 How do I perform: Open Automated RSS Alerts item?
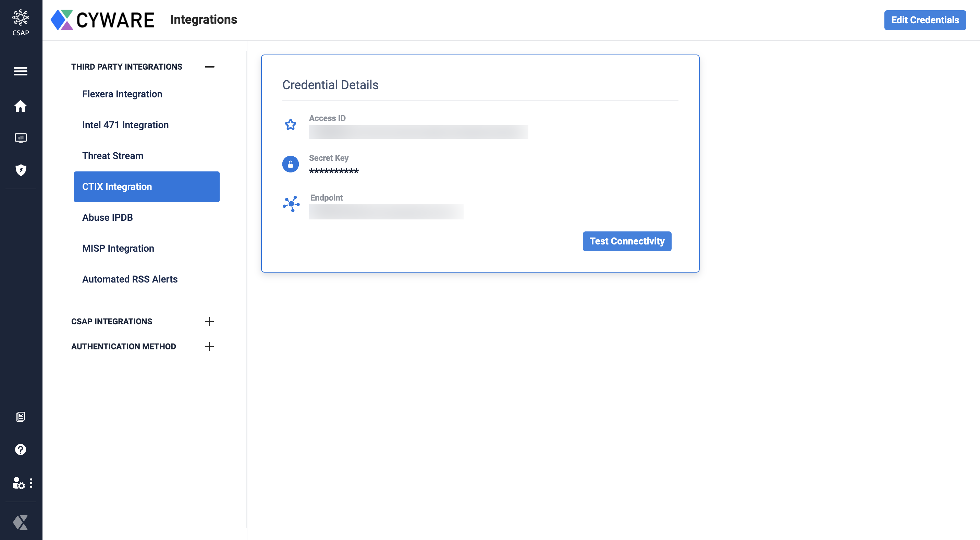[130, 279]
